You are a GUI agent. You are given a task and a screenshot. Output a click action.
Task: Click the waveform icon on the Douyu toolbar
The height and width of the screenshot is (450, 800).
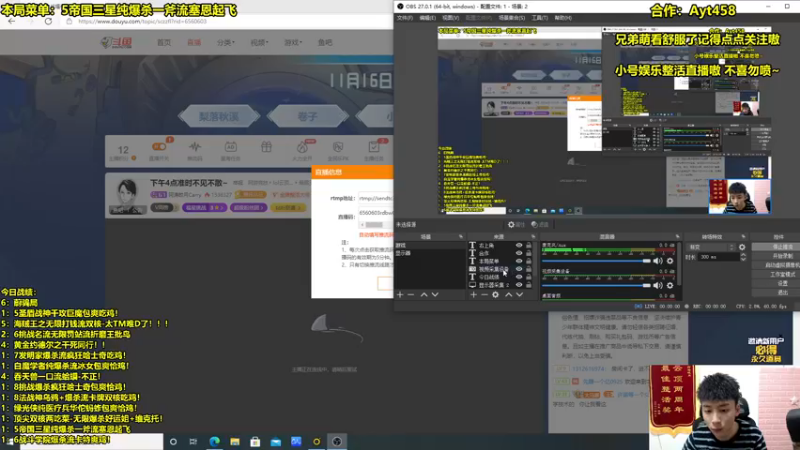point(195,147)
